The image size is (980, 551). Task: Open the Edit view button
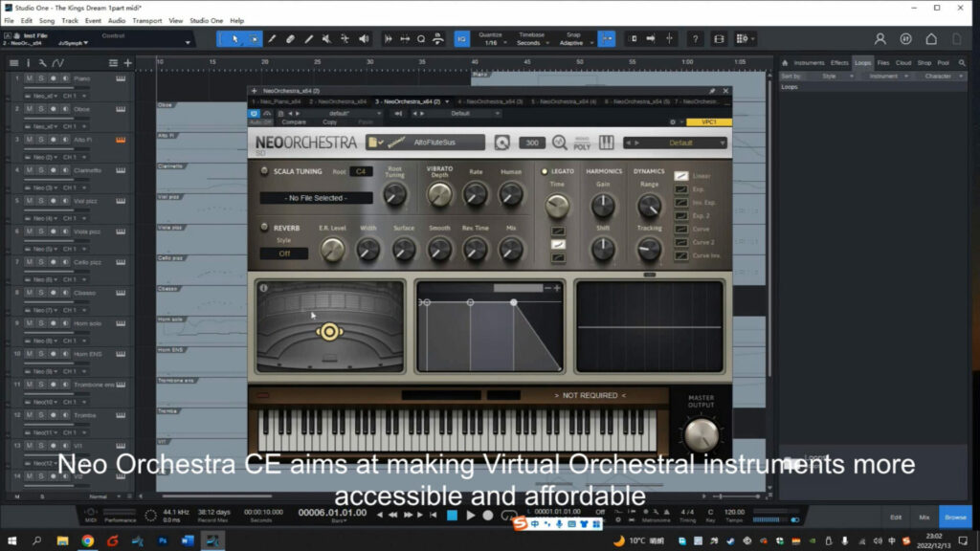click(896, 518)
